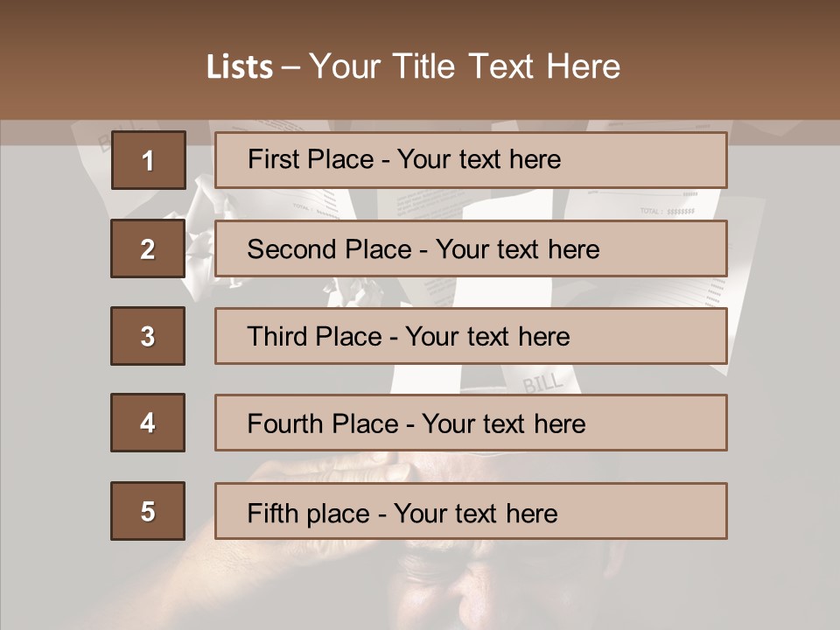Click the Second Place text bar
Image resolution: width=840 pixels, height=630 pixels.
point(471,248)
